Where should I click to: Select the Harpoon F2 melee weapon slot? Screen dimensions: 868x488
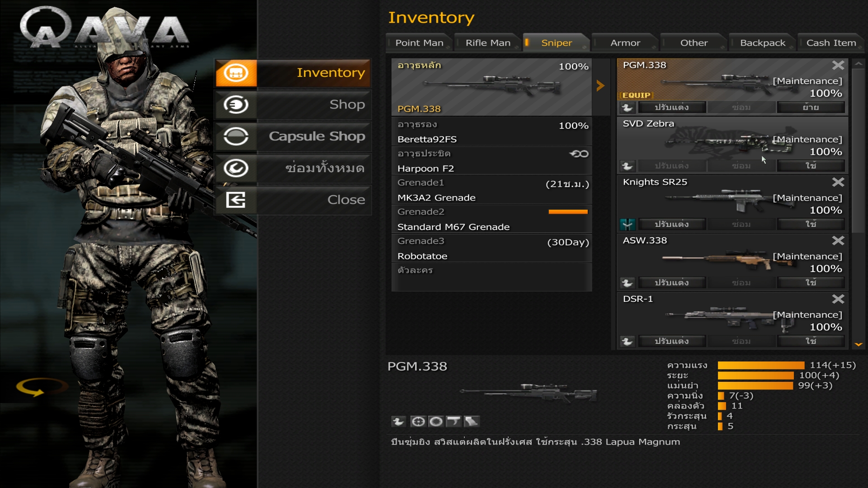pyautogui.click(x=491, y=161)
